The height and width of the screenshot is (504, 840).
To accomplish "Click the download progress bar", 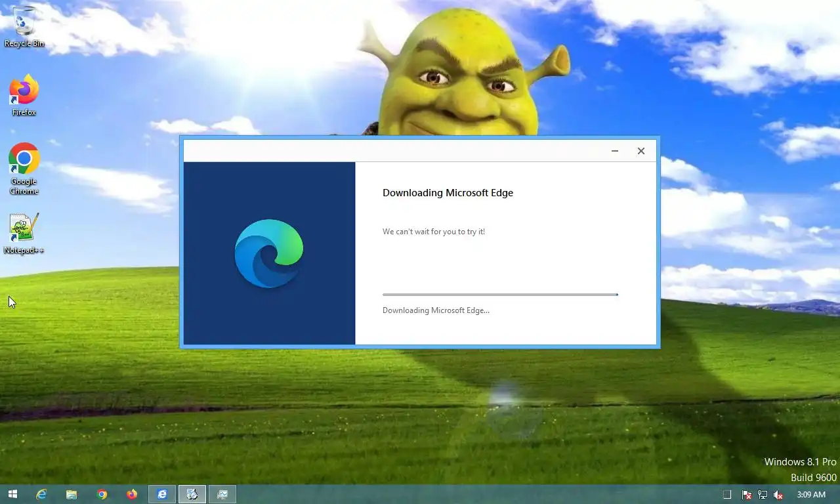I will point(500,295).
